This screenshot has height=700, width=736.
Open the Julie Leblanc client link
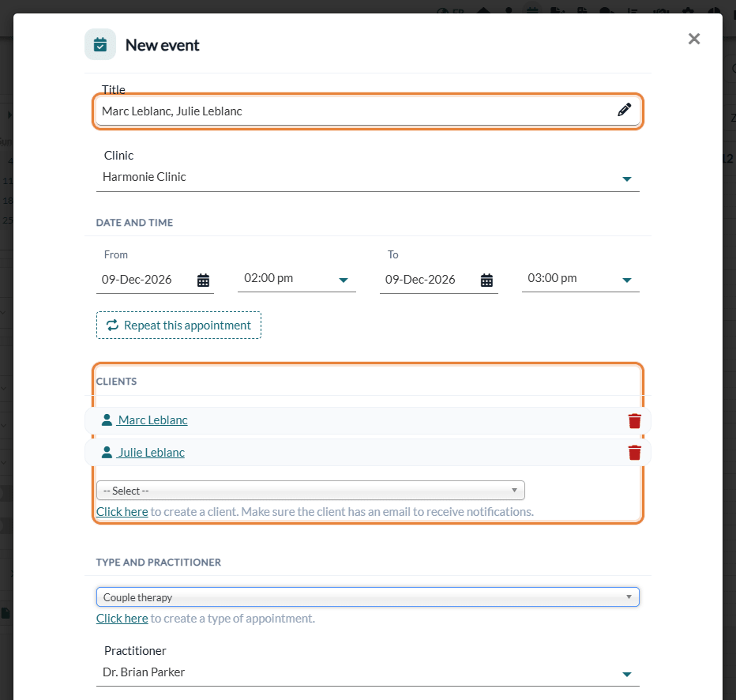(x=151, y=453)
